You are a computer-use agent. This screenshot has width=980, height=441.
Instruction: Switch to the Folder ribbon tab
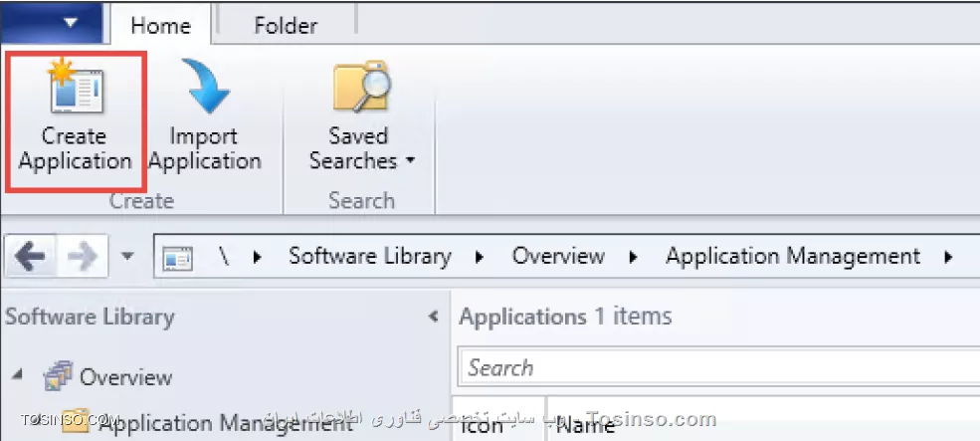coord(286,25)
